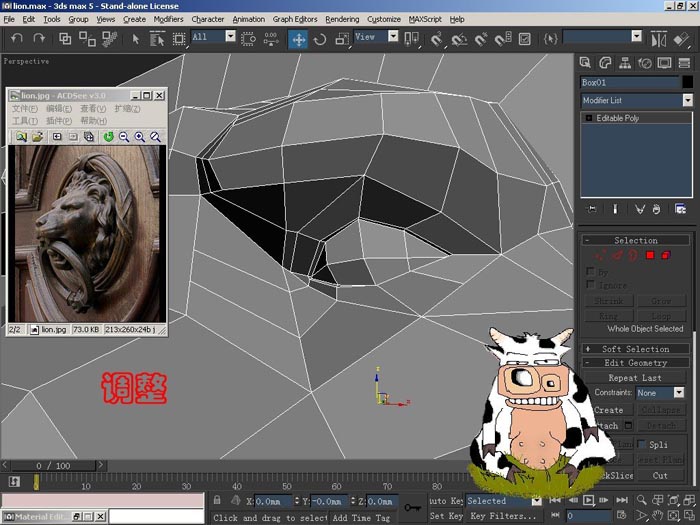Open the Modify command panel tab
Viewport: 700px width, 525px height.
click(x=605, y=63)
